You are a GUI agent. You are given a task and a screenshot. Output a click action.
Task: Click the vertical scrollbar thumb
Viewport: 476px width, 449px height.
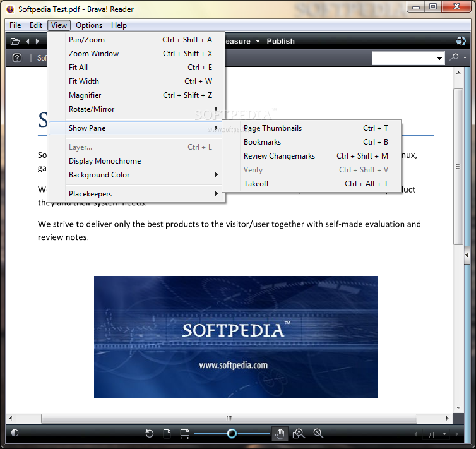[x=458, y=166]
